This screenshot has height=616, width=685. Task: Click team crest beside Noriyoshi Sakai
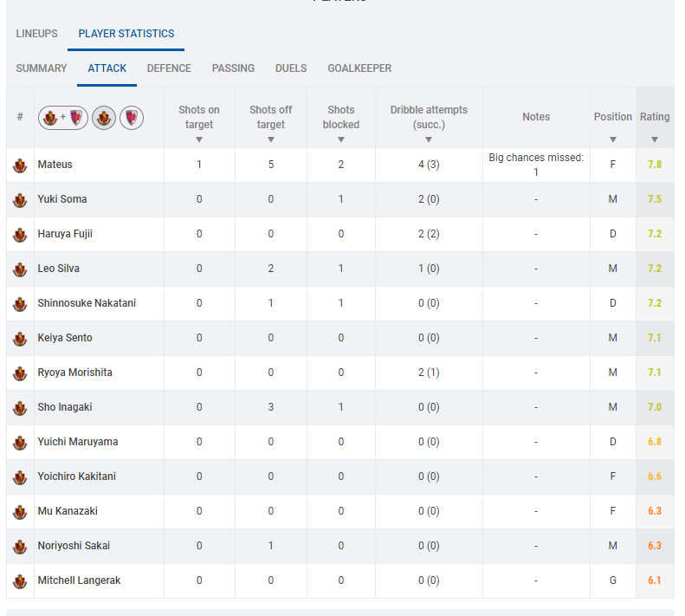pos(20,547)
